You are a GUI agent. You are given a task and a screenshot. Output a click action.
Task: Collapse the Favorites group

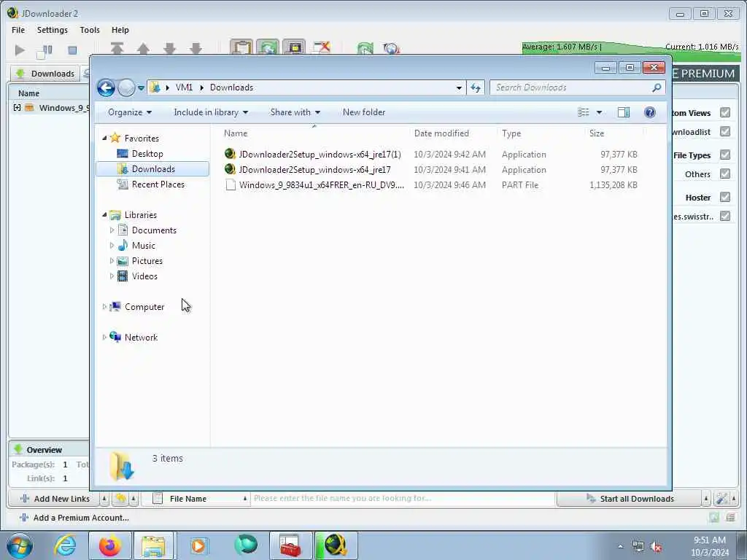pyautogui.click(x=104, y=138)
